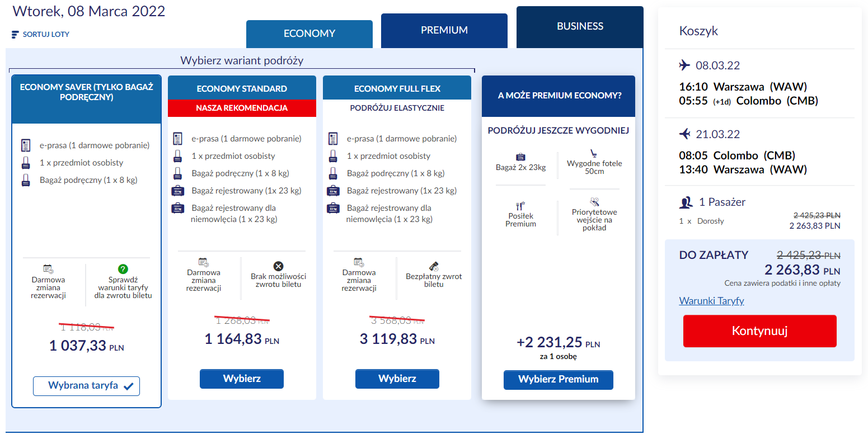Open the BUSINESS tab

point(580,26)
